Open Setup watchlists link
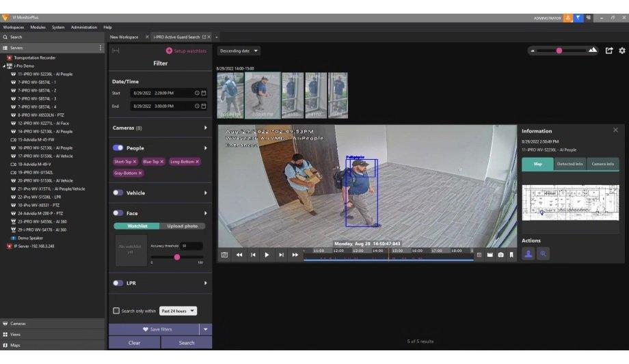 pyautogui.click(x=186, y=51)
